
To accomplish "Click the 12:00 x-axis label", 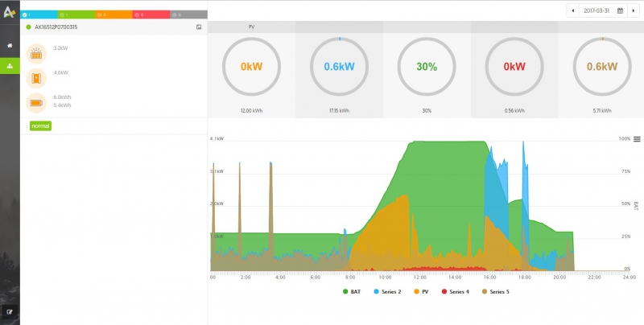I will [420, 278].
